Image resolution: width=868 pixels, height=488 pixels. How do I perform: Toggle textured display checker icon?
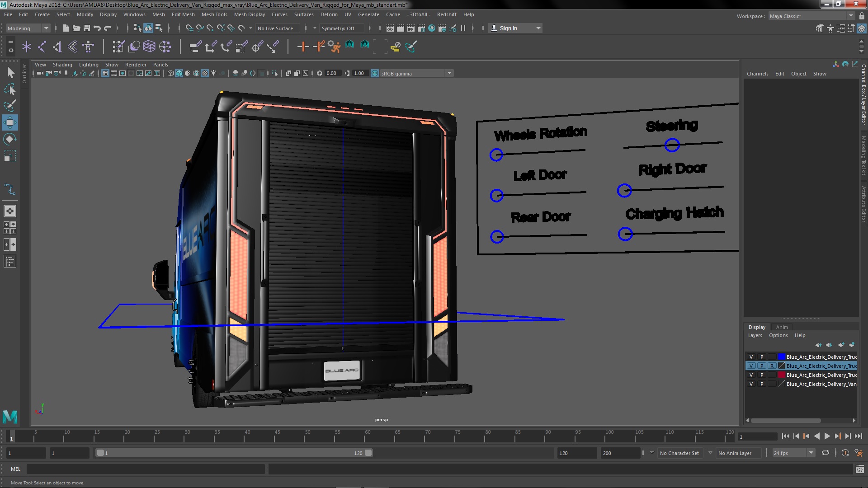[x=205, y=73]
